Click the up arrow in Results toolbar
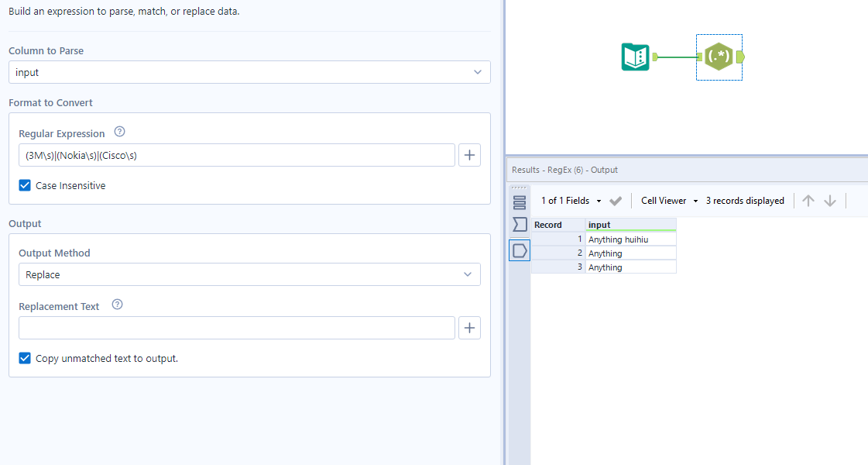 click(x=808, y=200)
